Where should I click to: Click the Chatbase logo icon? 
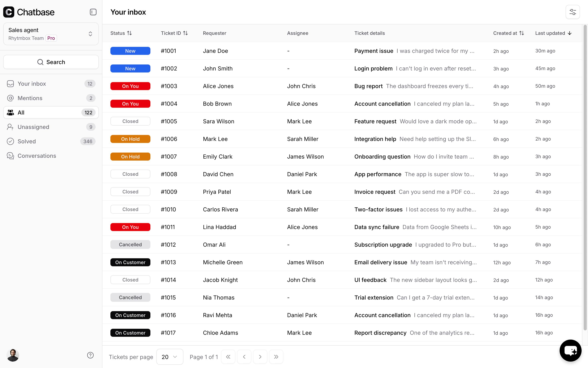click(9, 12)
